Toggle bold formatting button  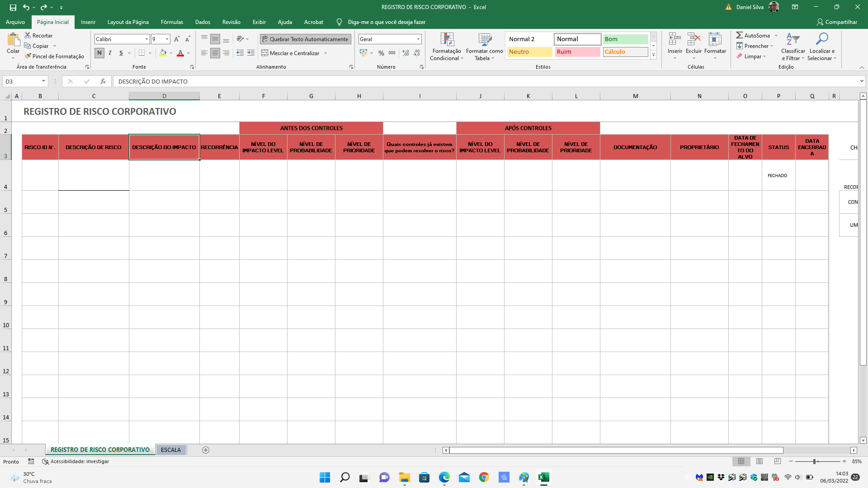click(x=99, y=53)
